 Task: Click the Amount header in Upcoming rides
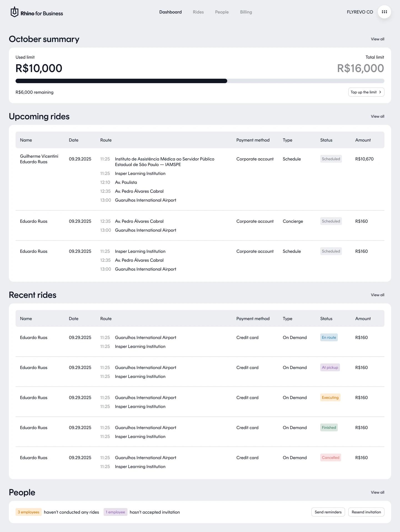point(363,140)
